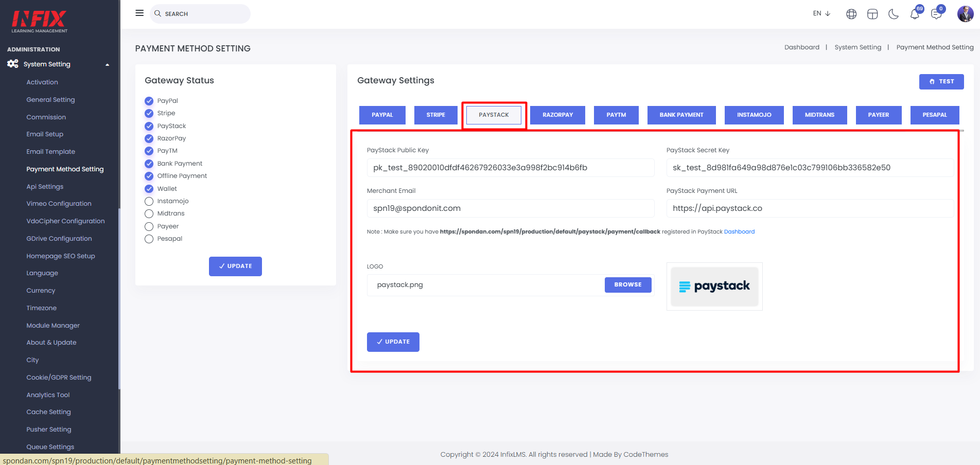Screen dimensions: 980x465
Task: Switch to the MIDTRANS tab
Action: [x=819, y=115]
